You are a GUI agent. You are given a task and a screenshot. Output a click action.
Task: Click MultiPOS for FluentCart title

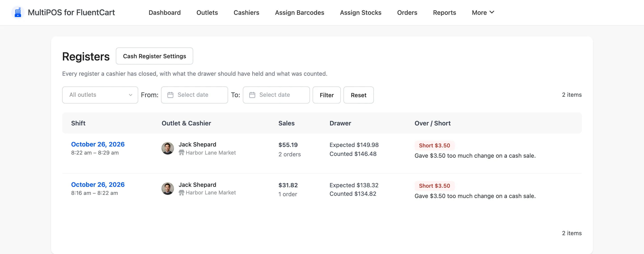(x=71, y=12)
